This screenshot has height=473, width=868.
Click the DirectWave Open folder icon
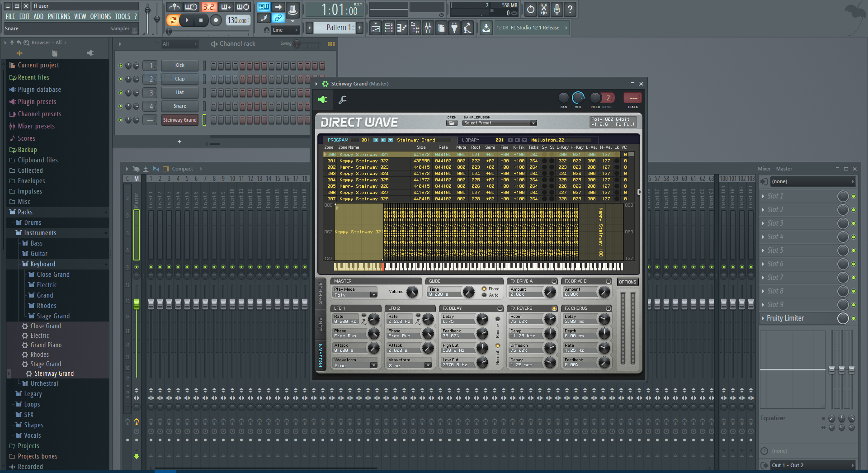[x=451, y=123]
